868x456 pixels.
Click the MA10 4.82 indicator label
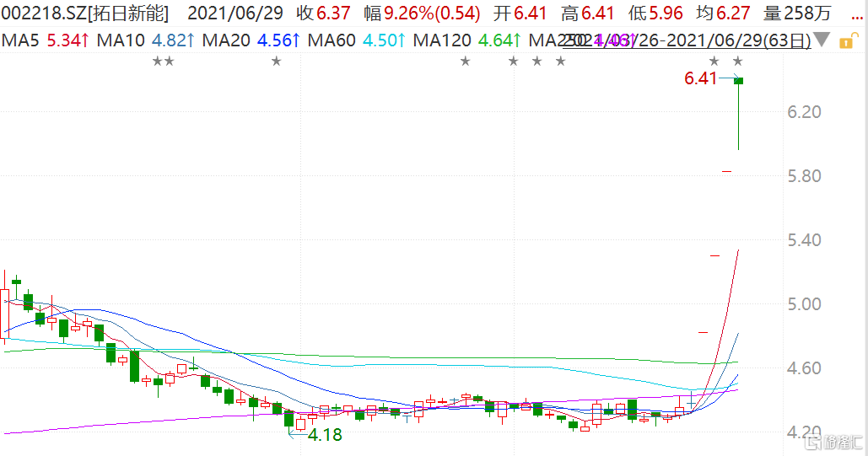pyautogui.click(x=146, y=40)
